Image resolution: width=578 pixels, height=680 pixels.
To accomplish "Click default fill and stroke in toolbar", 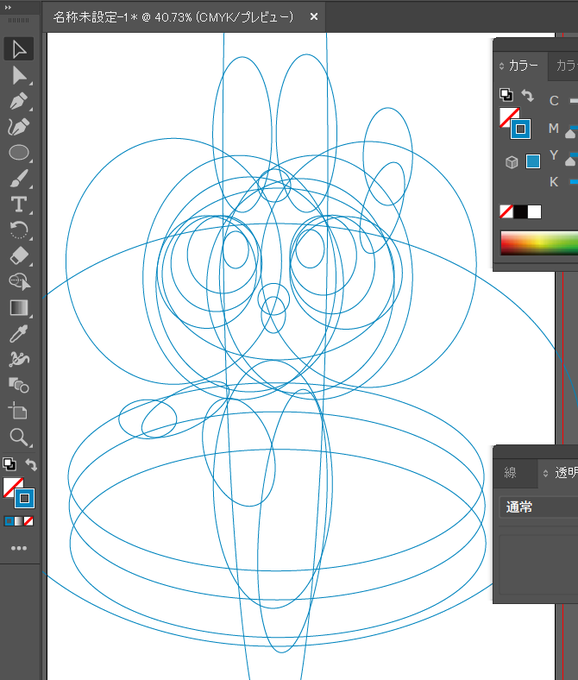I will pyautogui.click(x=9, y=464).
